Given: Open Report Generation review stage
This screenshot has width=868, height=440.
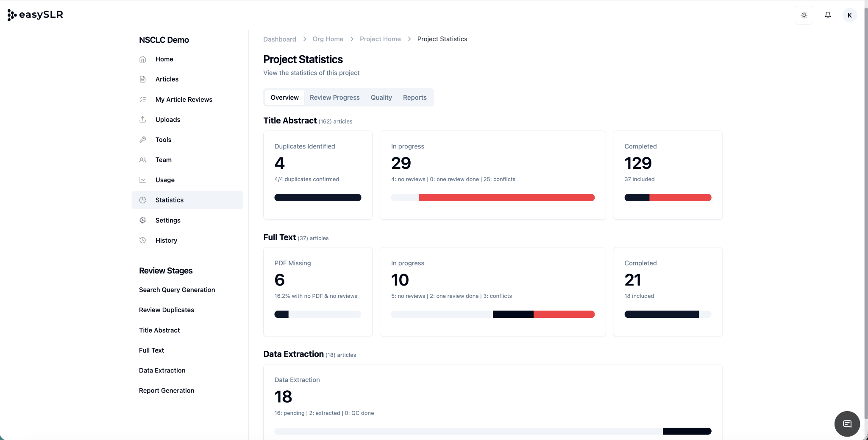Looking at the screenshot, I should [167, 390].
